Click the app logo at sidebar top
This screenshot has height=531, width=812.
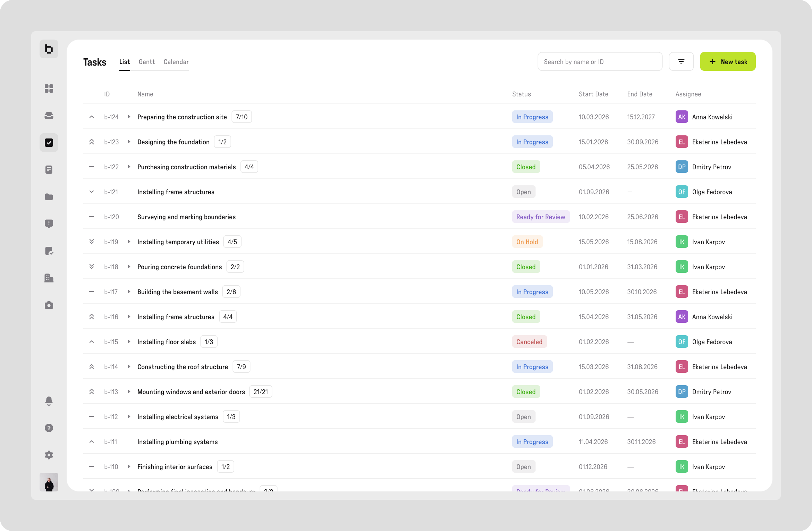click(49, 49)
